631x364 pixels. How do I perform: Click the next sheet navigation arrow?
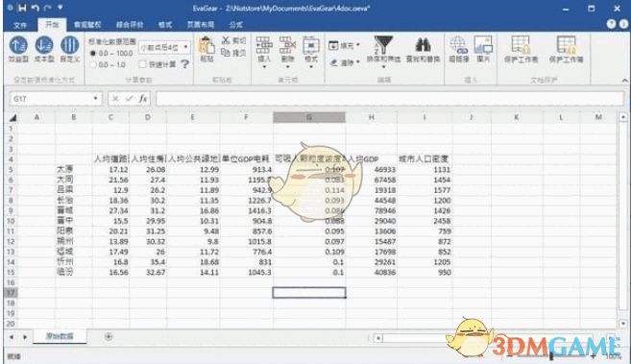click(x=25, y=337)
